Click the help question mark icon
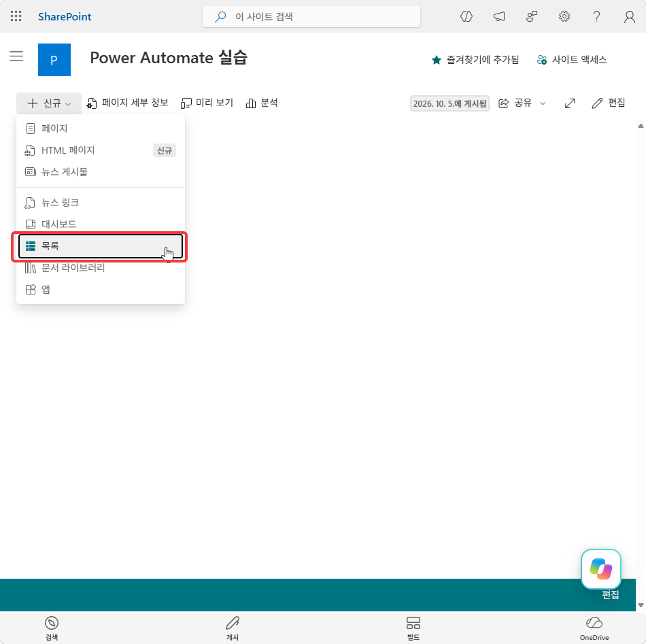646x644 pixels. click(596, 16)
